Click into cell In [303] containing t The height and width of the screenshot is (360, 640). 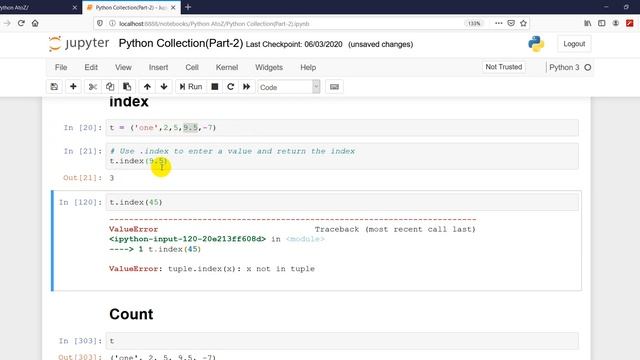(342, 341)
